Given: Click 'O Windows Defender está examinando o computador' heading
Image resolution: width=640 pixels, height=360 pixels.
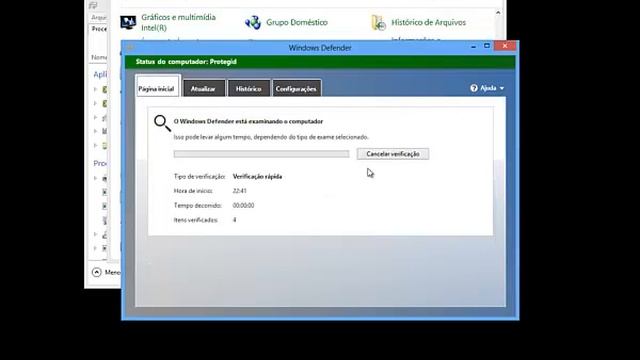Looking at the screenshot, I should tap(248, 121).
